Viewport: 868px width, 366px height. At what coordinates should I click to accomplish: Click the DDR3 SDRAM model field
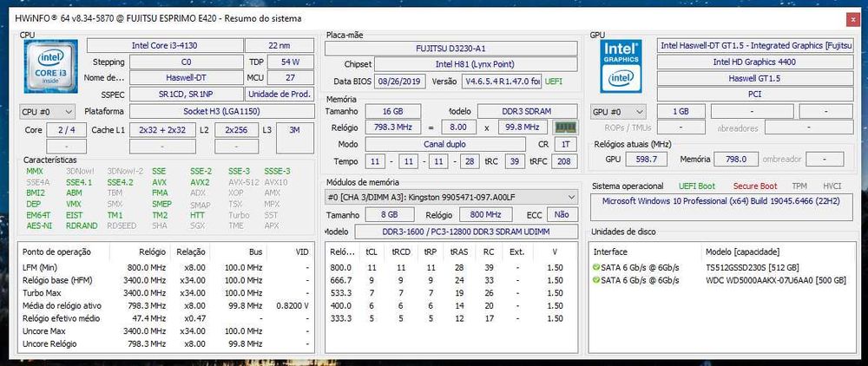pyautogui.click(x=527, y=111)
